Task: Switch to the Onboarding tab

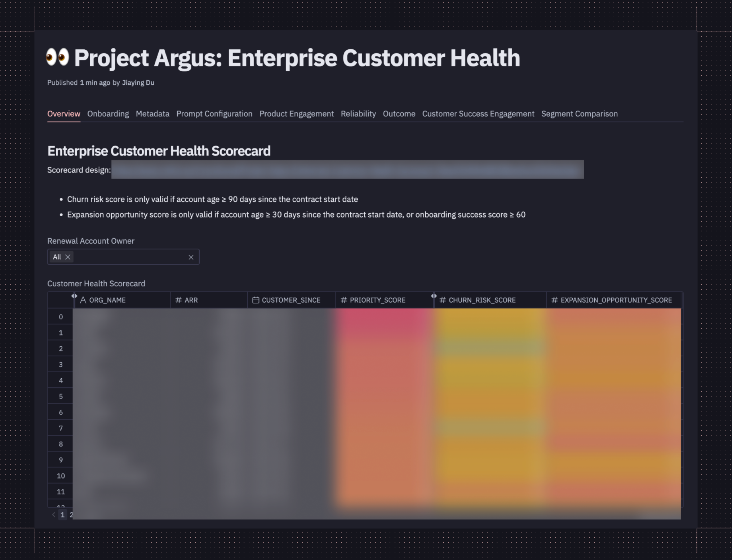Action: click(x=108, y=114)
